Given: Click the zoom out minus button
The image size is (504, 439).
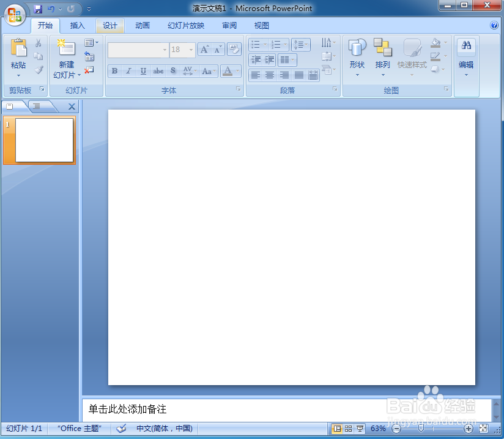Looking at the screenshot, I should [396, 429].
